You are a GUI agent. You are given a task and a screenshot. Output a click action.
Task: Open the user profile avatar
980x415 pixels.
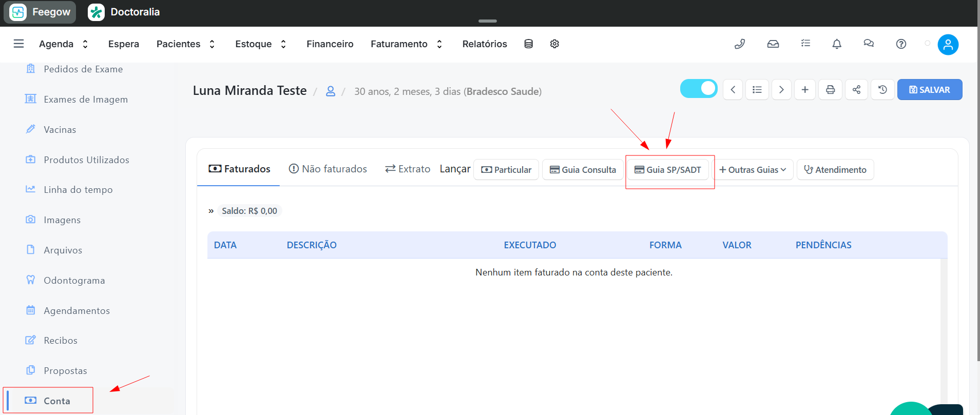click(x=948, y=45)
